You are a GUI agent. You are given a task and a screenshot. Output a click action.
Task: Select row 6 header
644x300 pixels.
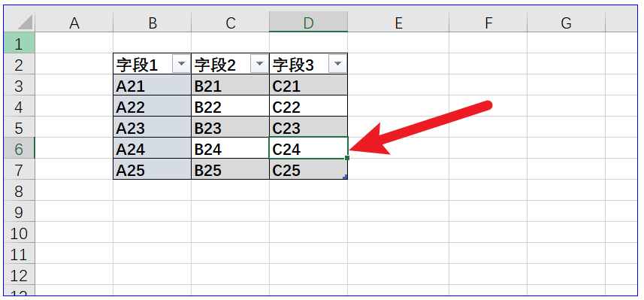pos(19,148)
